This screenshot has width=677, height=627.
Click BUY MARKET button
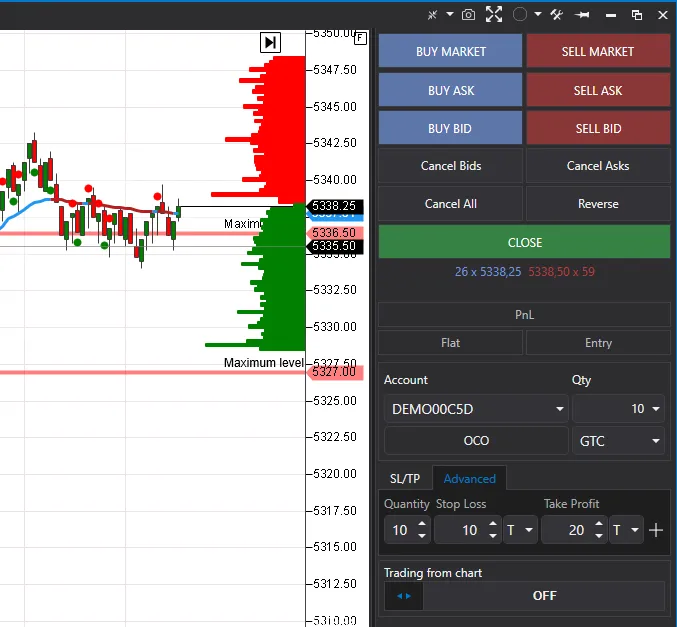click(x=450, y=51)
